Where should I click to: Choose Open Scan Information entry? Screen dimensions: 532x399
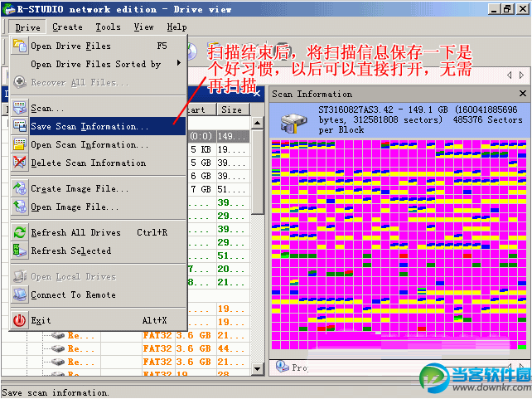tap(99, 144)
